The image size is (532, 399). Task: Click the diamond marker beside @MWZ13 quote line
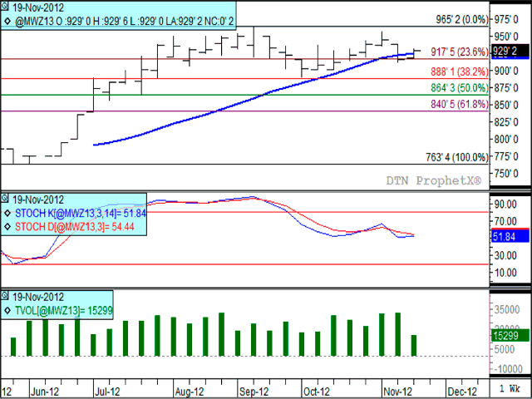[x=7, y=22]
